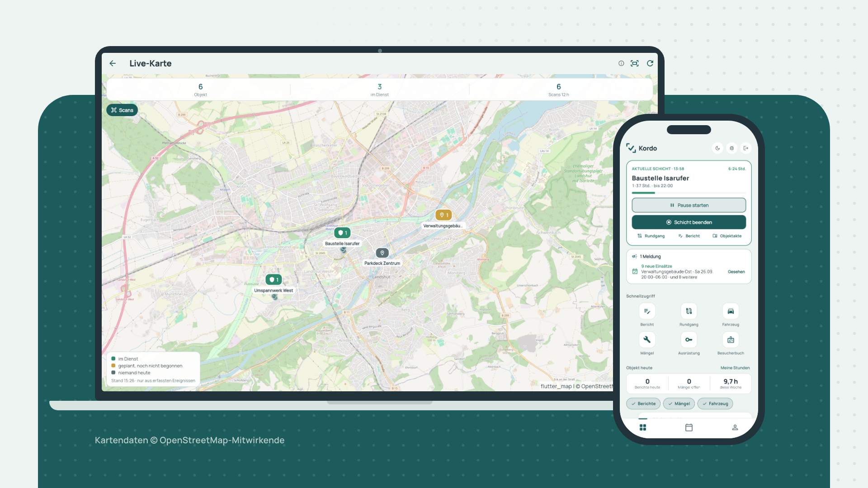Viewport: 868px width, 488px height.
Task: Select the Parkdeck Zentrum map marker
Action: [382, 253]
